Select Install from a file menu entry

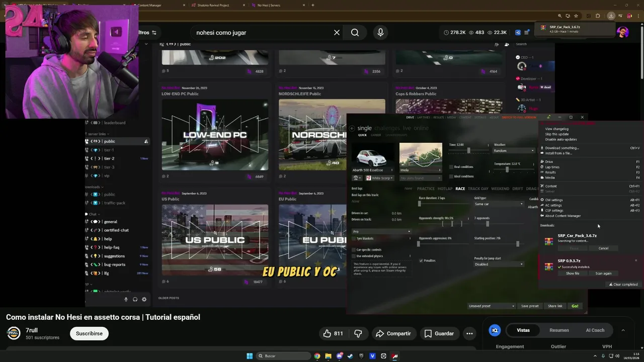point(558,153)
